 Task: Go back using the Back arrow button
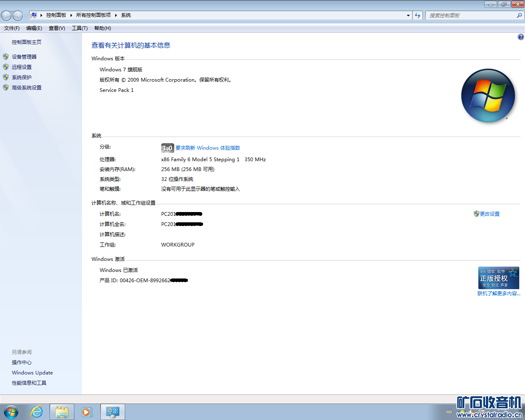pyautogui.click(x=7, y=16)
